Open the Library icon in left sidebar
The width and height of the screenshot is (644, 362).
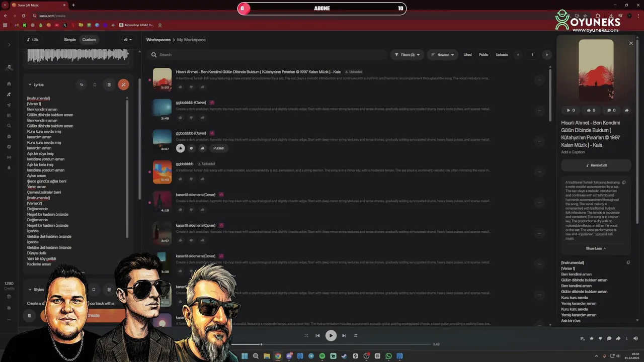(x=9, y=115)
